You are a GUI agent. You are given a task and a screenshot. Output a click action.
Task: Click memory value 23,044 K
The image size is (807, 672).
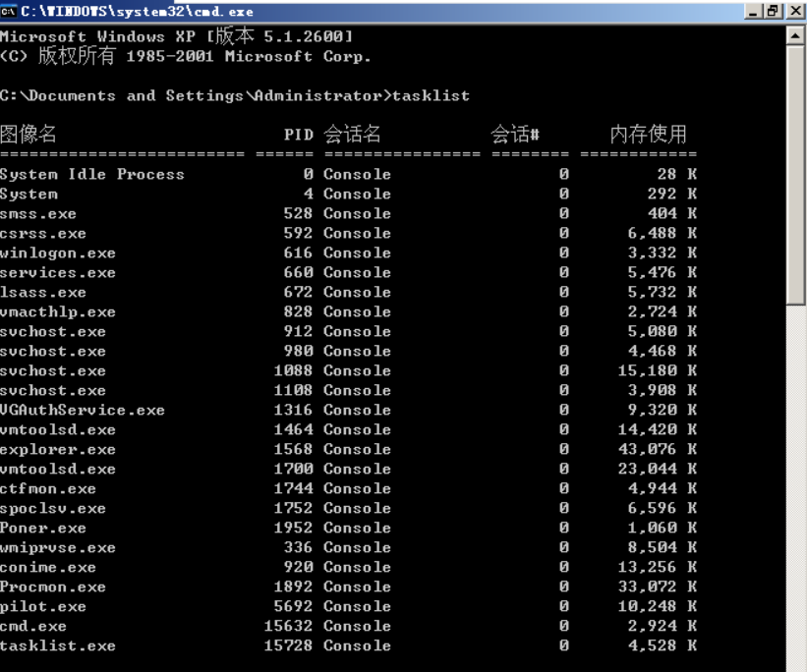click(658, 469)
